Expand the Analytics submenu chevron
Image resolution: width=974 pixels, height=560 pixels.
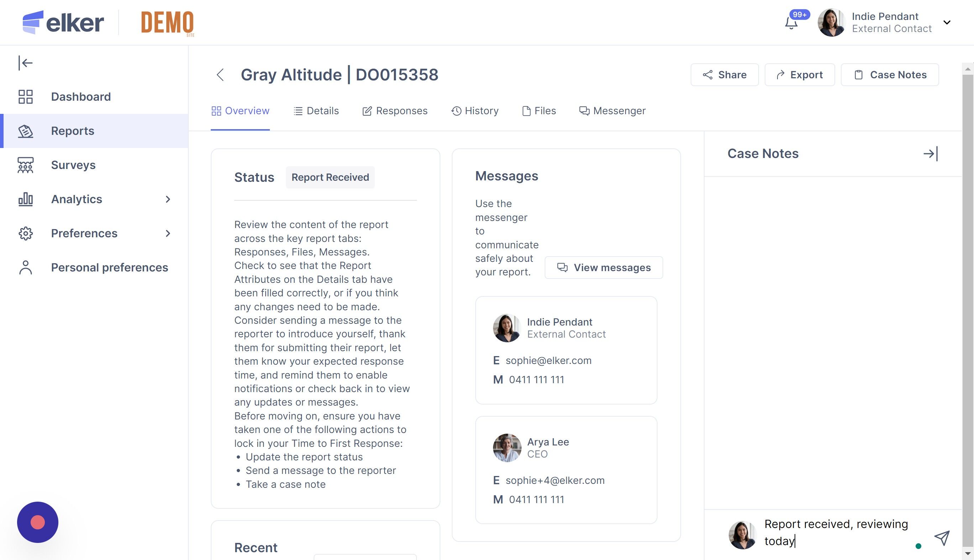(x=168, y=199)
